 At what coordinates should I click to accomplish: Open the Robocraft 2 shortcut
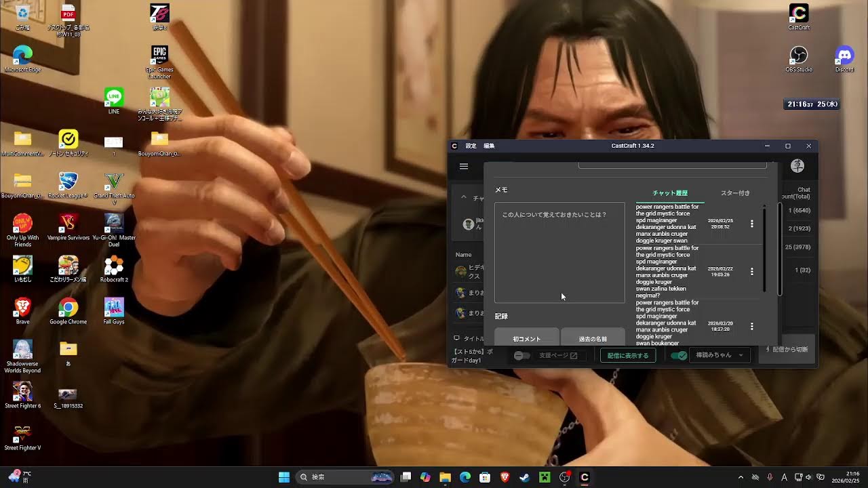click(114, 269)
